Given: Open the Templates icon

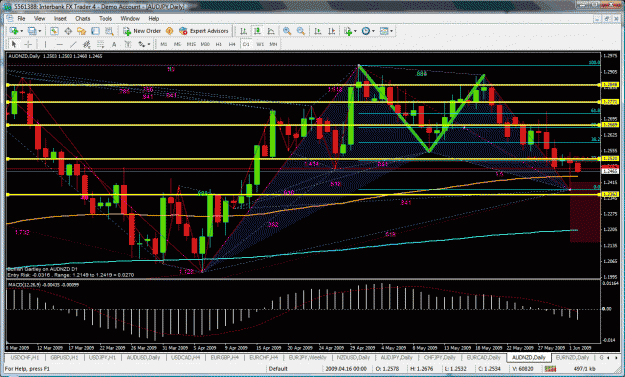Looking at the screenshot, I should point(384,31).
